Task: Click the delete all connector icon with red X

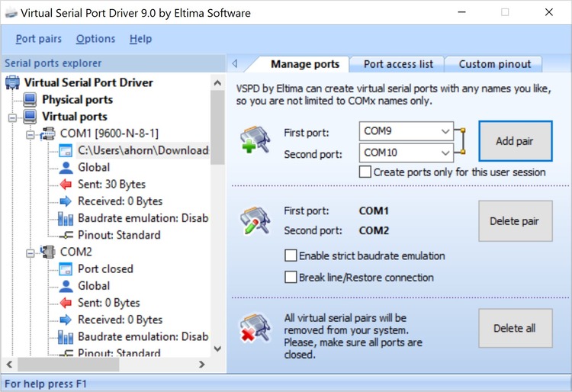Action: pos(255,328)
